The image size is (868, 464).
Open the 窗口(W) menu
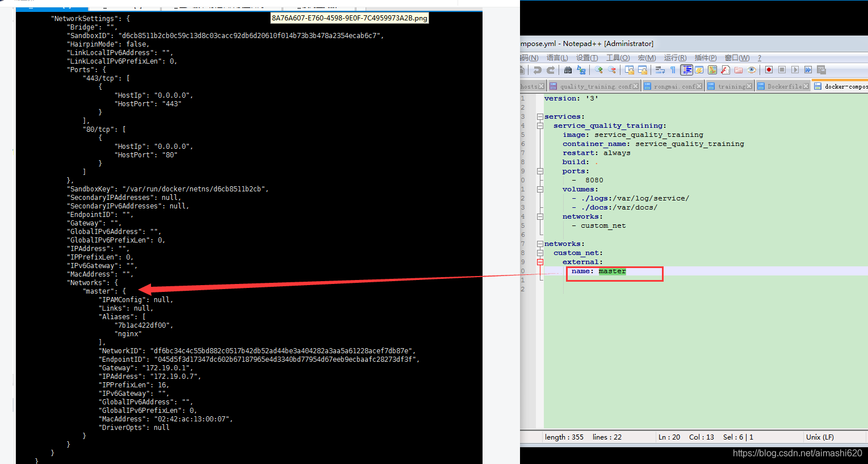(737, 58)
